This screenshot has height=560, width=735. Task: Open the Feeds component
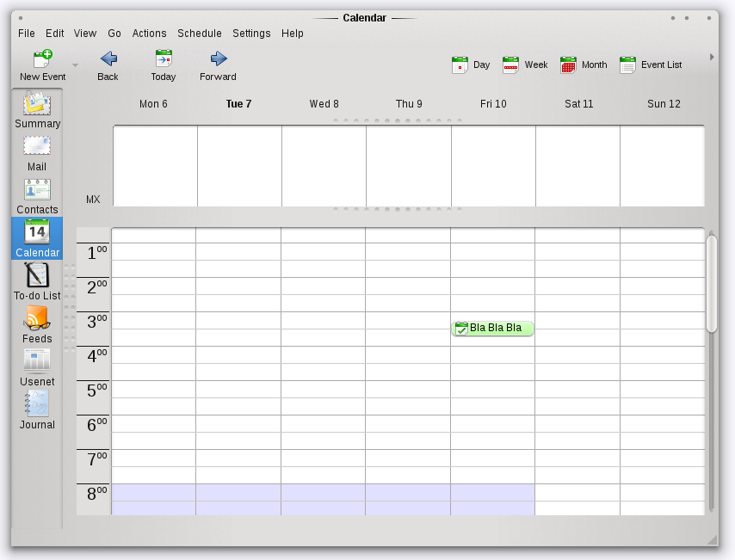pos(37,324)
